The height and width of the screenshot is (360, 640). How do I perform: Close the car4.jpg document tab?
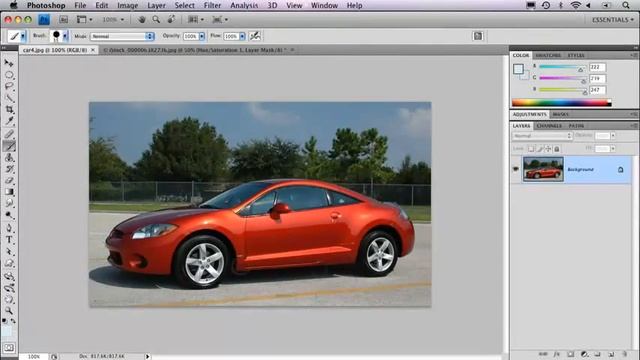tap(93, 50)
